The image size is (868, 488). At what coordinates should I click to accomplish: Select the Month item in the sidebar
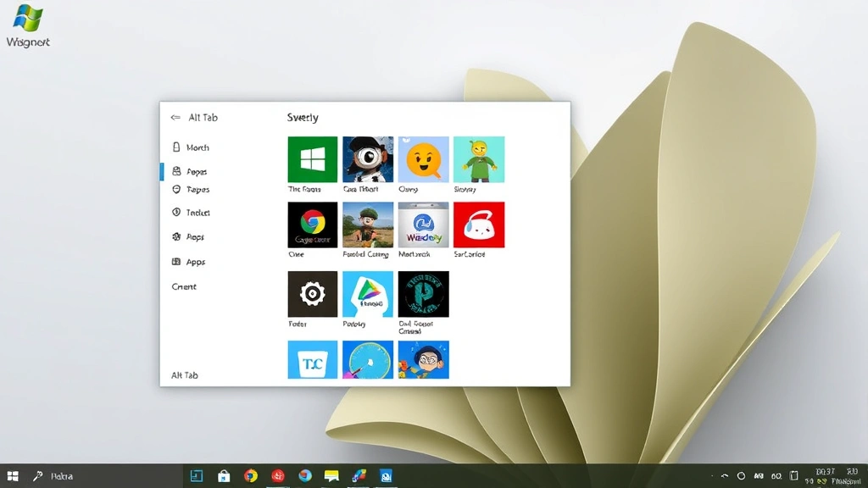(x=196, y=147)
